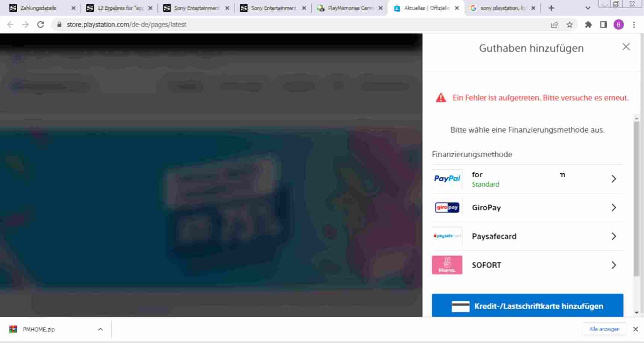Close the downloads bar
The width and height of the screenshot is (644, 343).
click(x=635, y=329)
